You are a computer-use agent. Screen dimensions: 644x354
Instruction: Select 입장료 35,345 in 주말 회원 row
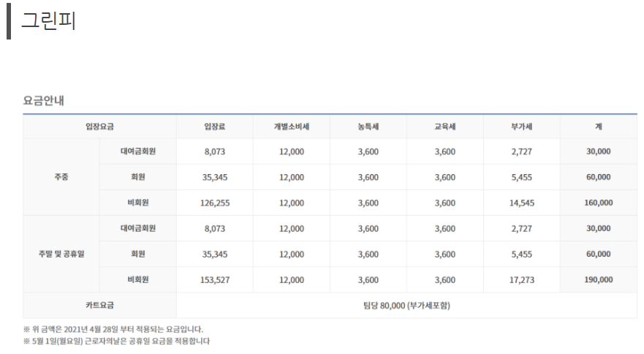[x=215, y=254]
